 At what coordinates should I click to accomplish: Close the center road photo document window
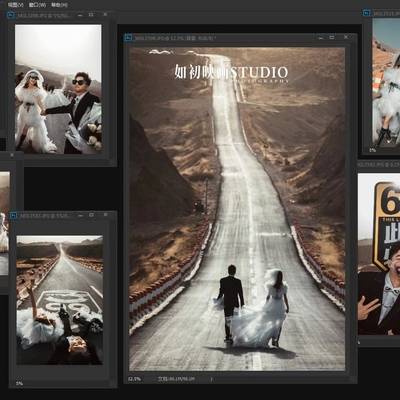point(346,37)
